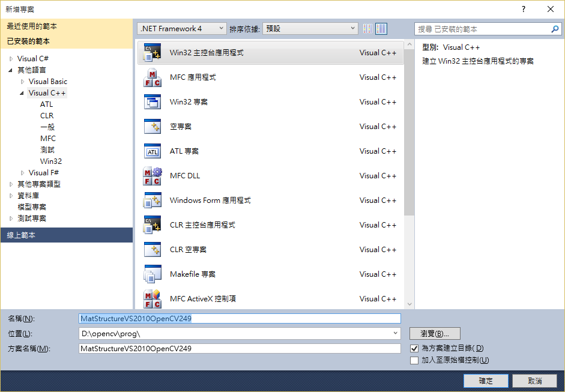
Task: Expand the 測試專案 tree node
Action: click(x=11, y=219)
